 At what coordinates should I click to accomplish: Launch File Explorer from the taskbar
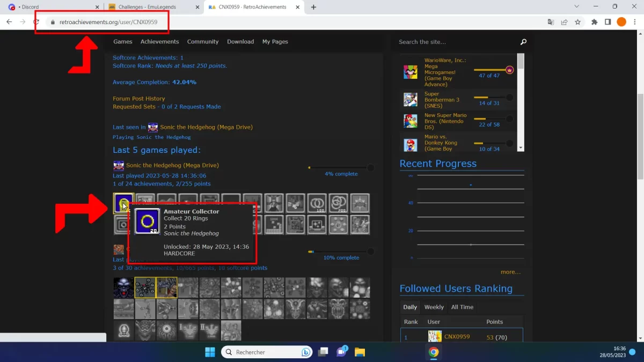tap(360, 352)
